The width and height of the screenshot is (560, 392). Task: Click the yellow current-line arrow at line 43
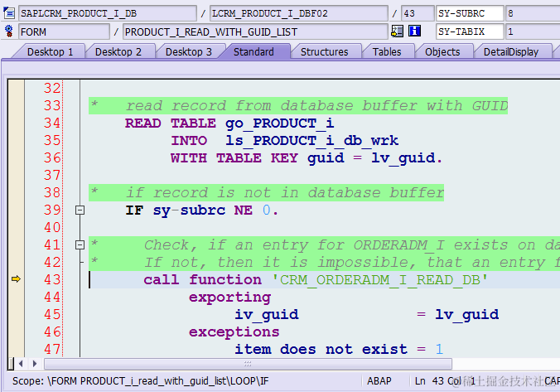point(16,279)
